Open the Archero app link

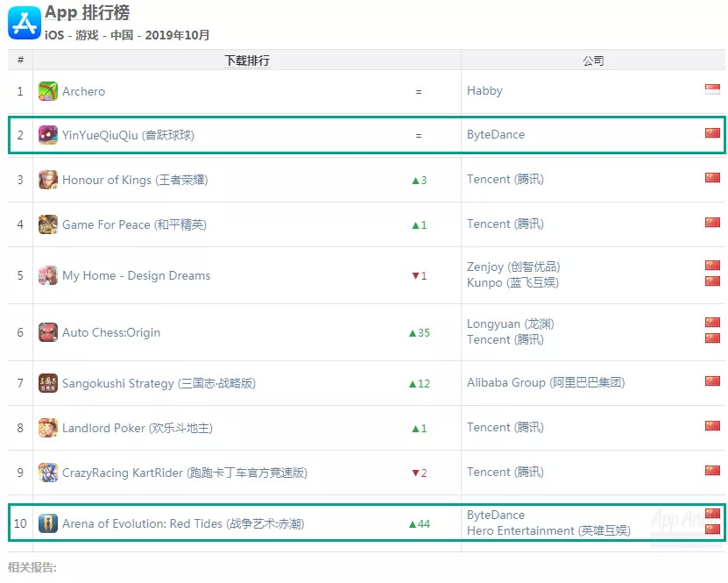tap(83, 91)
